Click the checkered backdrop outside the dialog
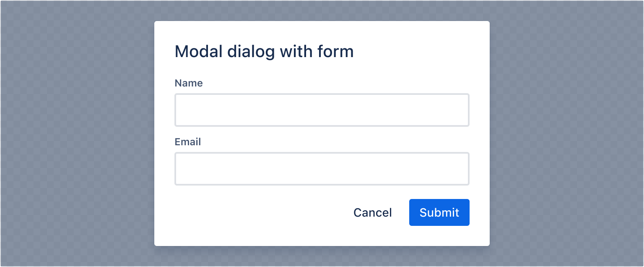 pyautogui.click(x=75, y=133)
